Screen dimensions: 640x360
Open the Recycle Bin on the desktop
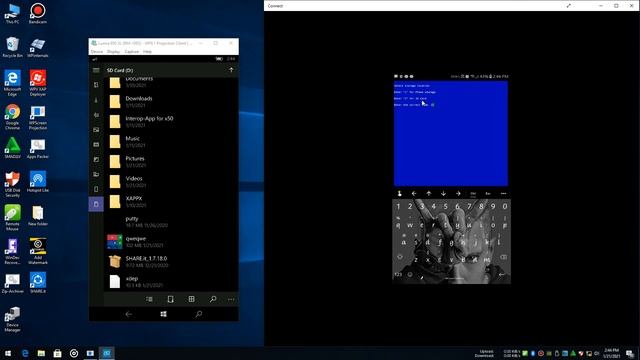pyautogui.click(x=12, y=47)
